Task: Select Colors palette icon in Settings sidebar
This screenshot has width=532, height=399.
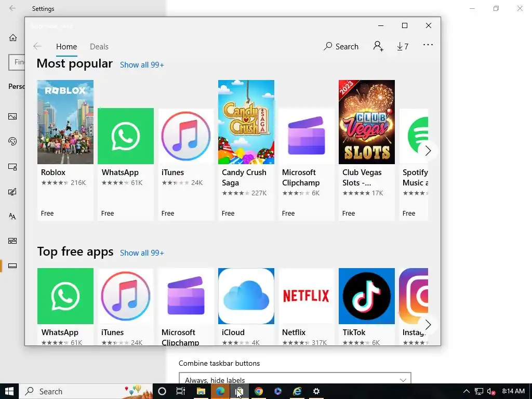Action: point(12,141)
